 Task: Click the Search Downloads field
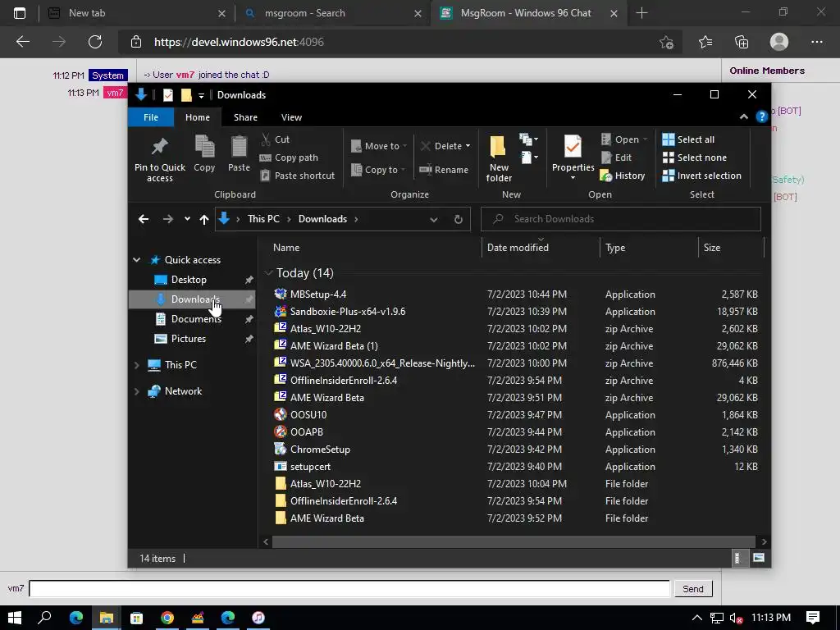pyautogui.click(x=620, y=219)
